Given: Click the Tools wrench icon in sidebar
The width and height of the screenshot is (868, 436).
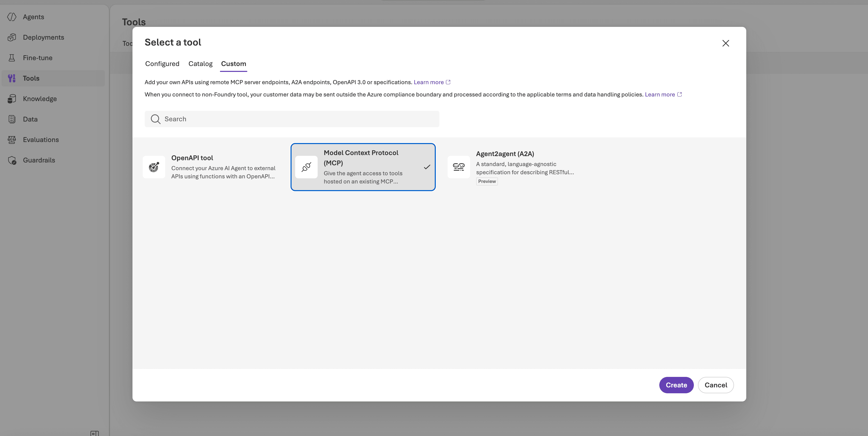Looking at the screenshot, I should pos(12,78).
